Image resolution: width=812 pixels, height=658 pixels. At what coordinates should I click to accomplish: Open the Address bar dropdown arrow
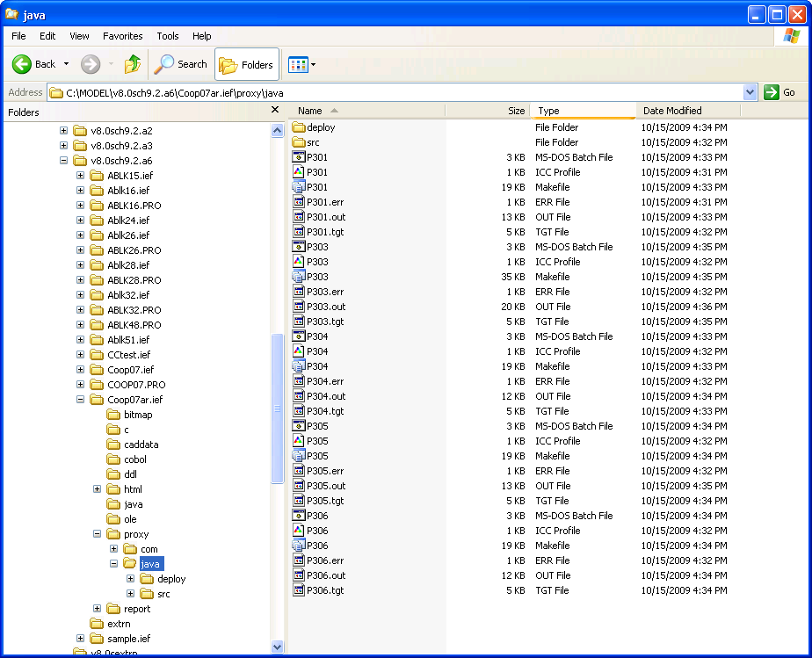pos(750,92)
